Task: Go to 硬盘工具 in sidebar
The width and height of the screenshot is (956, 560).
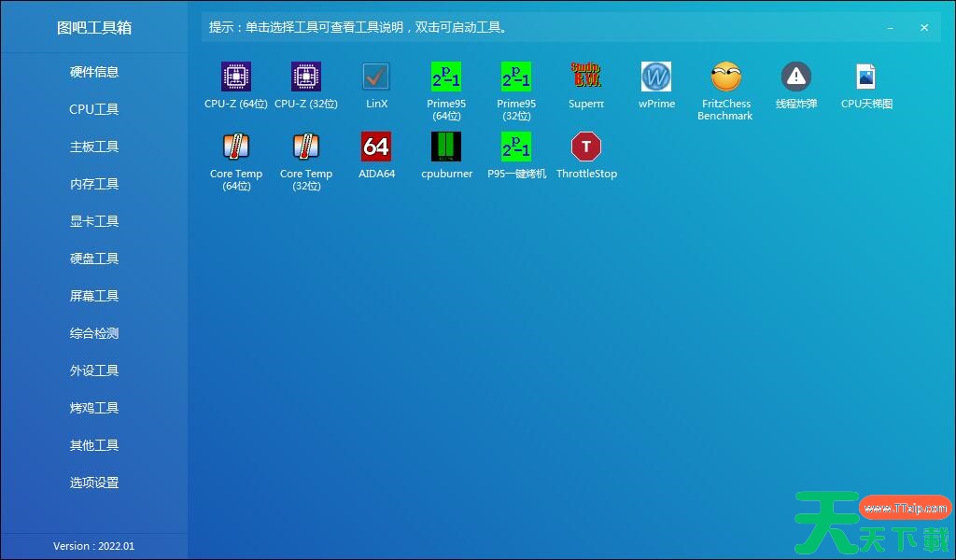Action: (94, 259)
